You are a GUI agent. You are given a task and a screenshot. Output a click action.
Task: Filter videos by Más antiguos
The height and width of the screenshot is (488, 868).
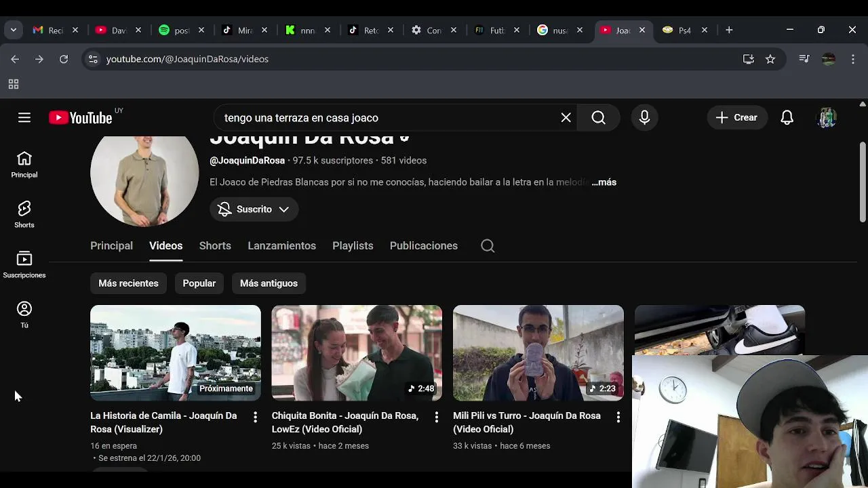tap(269, 283)
